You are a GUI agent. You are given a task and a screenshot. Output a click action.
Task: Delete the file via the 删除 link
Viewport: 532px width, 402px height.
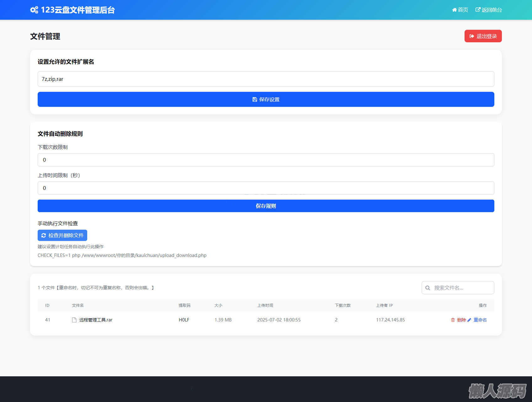pos(461,320)
